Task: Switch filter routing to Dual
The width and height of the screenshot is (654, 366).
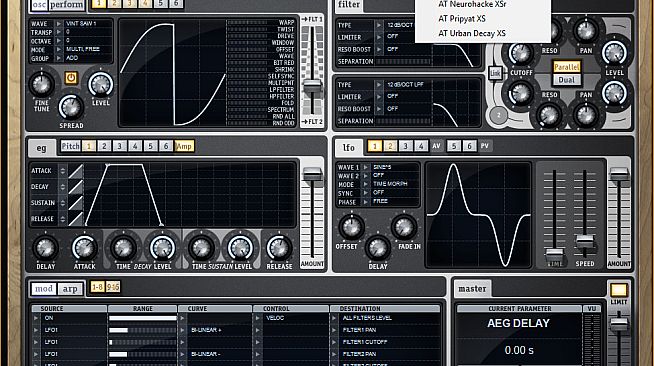Action: [566, 80]
